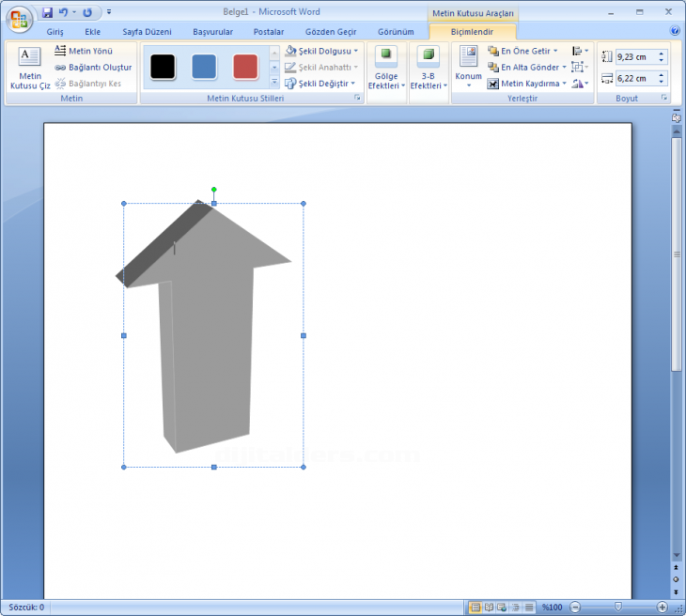
Task: Redo the last action
Action: coord(87,12)
